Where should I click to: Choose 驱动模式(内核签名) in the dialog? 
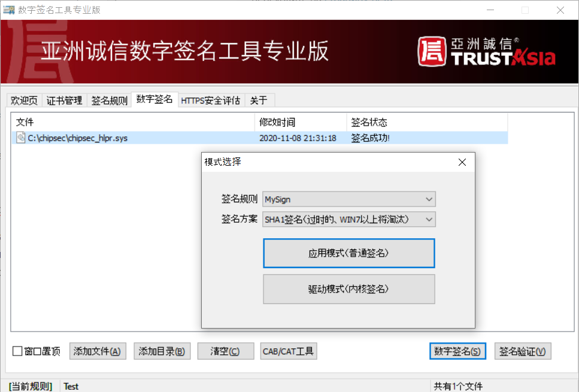349,289
